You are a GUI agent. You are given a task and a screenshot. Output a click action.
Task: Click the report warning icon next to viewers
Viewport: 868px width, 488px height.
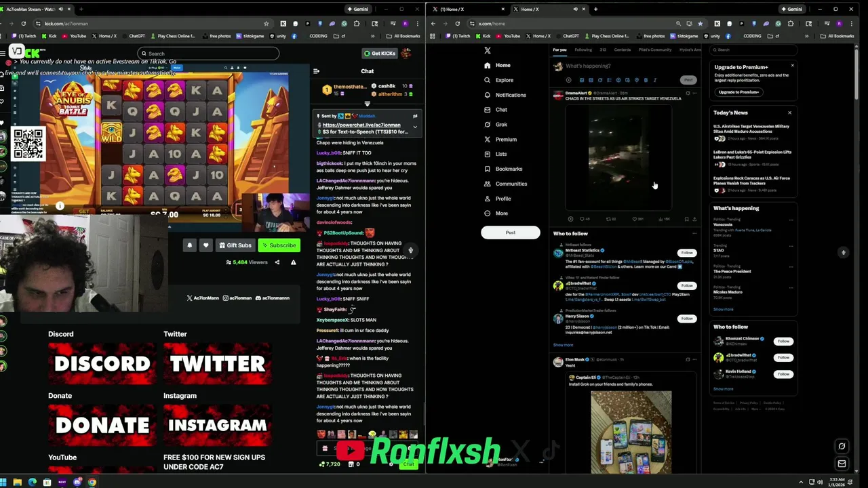293,262
